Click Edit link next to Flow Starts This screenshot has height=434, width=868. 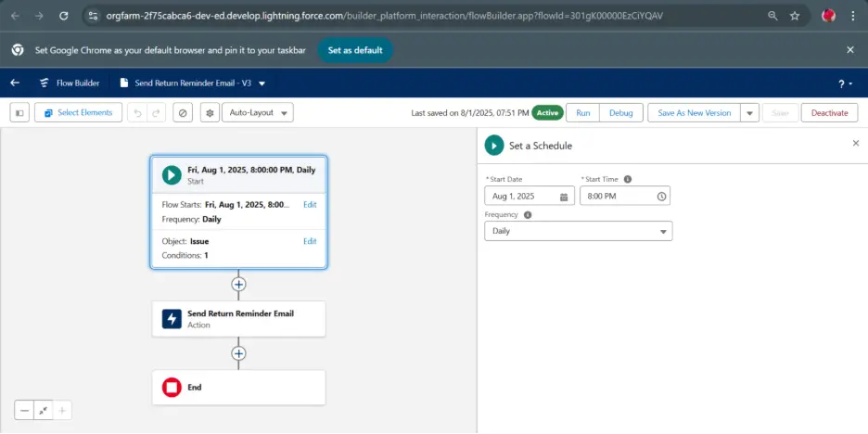pyautogui.click(x=310, y=204)
